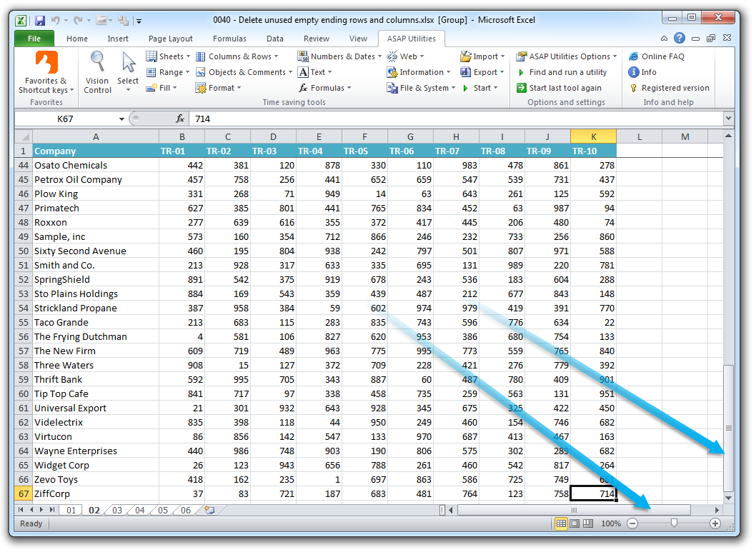Click the vertical scrollbar thumb

tap(728, 428)
